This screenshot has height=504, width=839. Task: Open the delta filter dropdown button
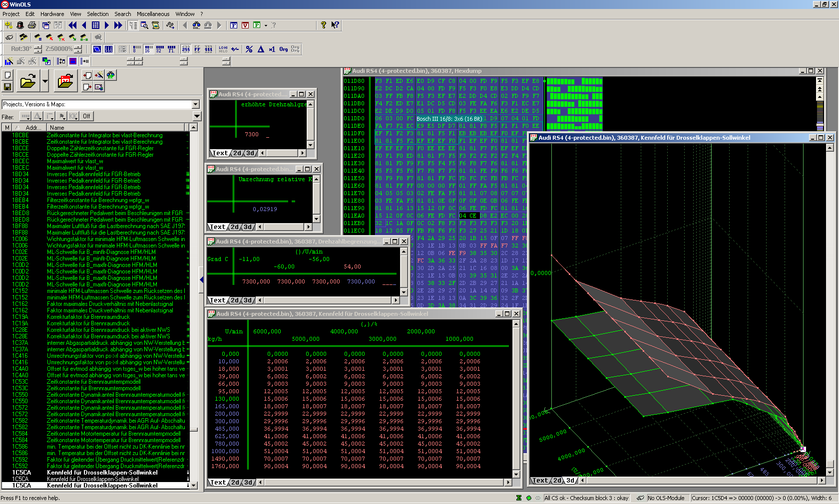coord(37,116)
